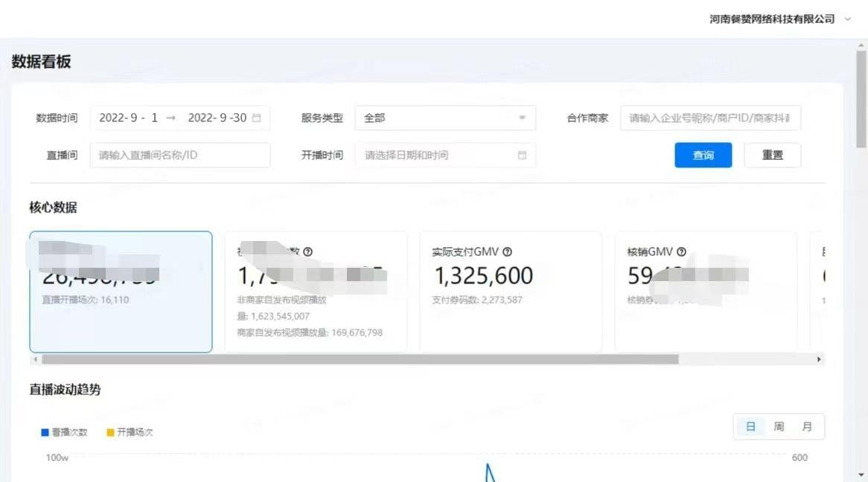Image resolution: width=868 pixels, height=482 pixels.
Task: Click the 直播间 name/ID input field
Action: [179, 155]
